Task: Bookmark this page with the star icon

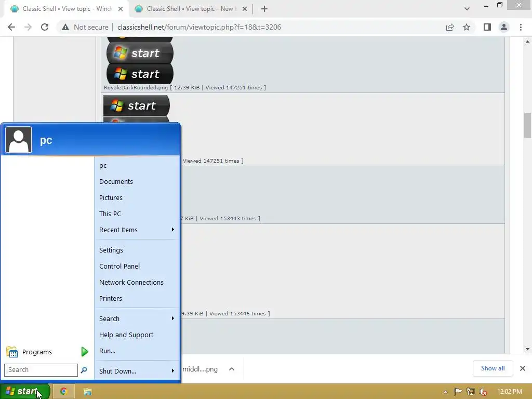Action: point(467,27)
